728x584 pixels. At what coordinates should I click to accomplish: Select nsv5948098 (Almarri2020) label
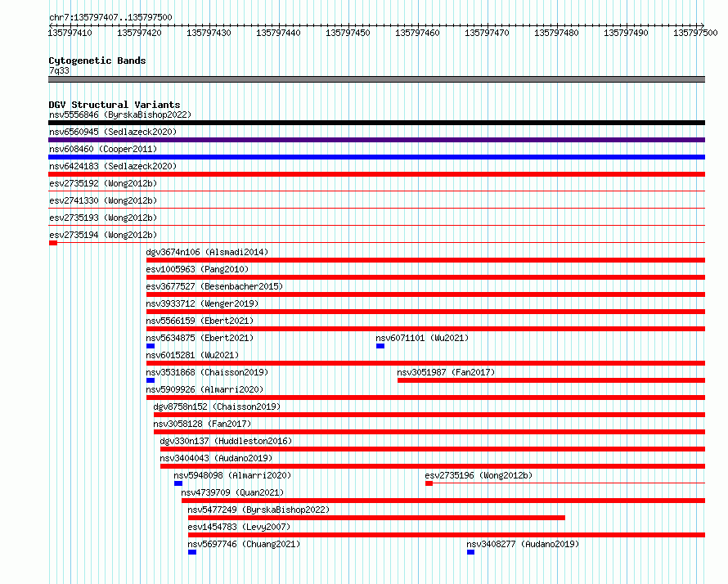(x=232, y=475)
